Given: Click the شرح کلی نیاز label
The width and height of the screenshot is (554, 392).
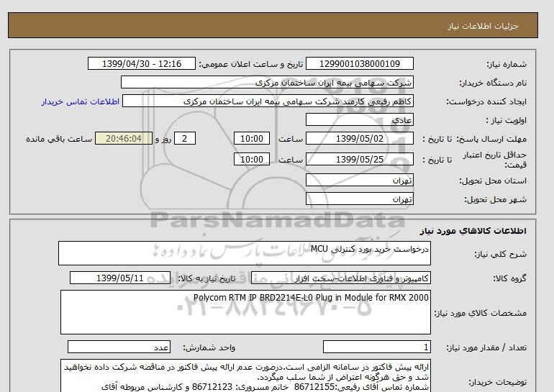Looking at the screenshot, I should 500,254.
